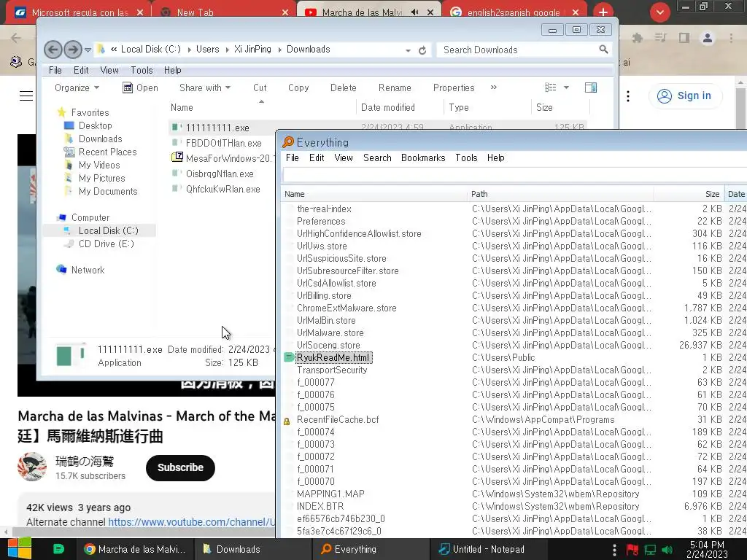
Task: Select INDEX.BTR in Everything results
Action: (x=320, y=506)
